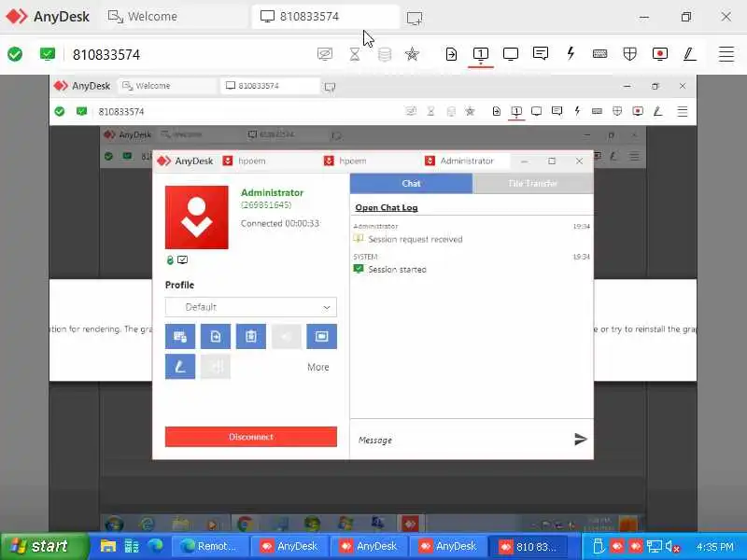Viewport: 747px width, 560px height.
Task: Click the star favorite icon in outer toolbar
Action: 412,54
